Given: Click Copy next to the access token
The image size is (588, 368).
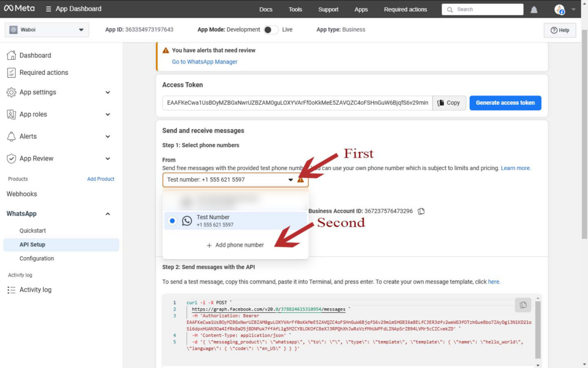Looking at the screenshot, I should [449, 103].
